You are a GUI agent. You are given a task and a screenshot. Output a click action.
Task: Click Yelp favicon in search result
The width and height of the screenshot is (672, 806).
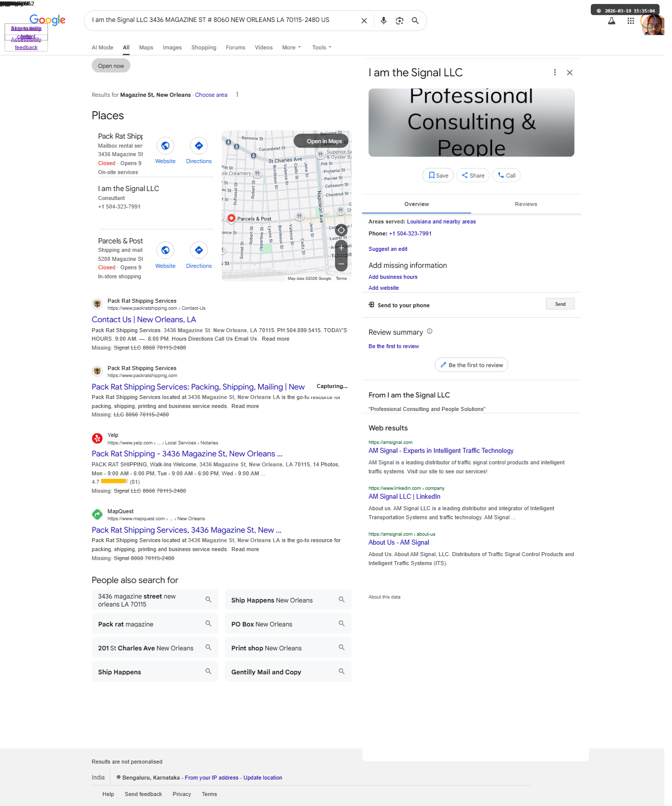point(97,438)
